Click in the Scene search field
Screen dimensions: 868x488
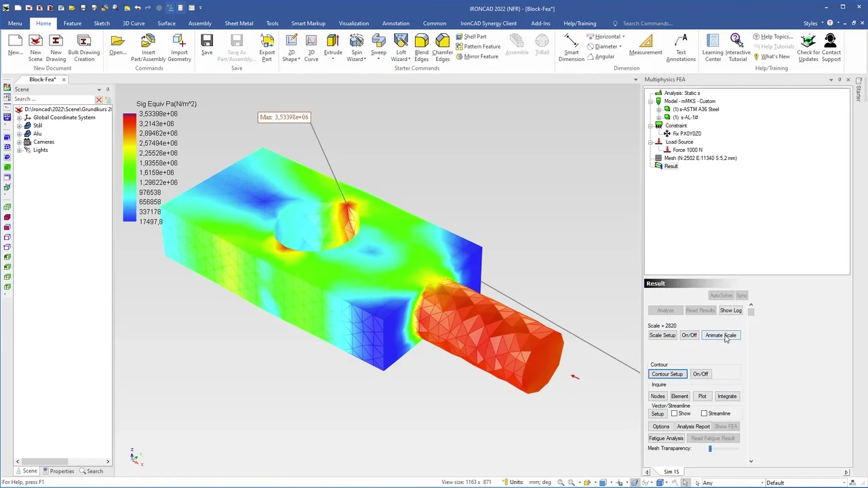(54, 99)
